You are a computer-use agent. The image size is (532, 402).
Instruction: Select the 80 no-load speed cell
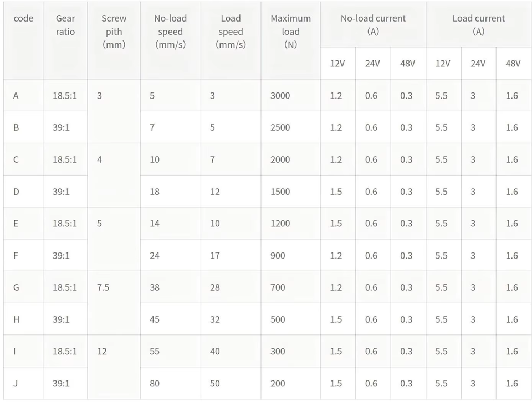click(155, 383)
